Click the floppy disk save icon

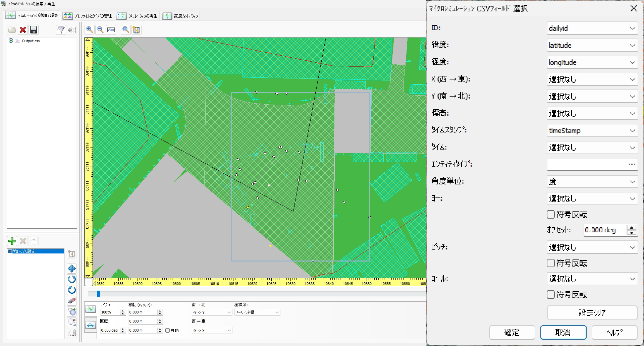34,30
